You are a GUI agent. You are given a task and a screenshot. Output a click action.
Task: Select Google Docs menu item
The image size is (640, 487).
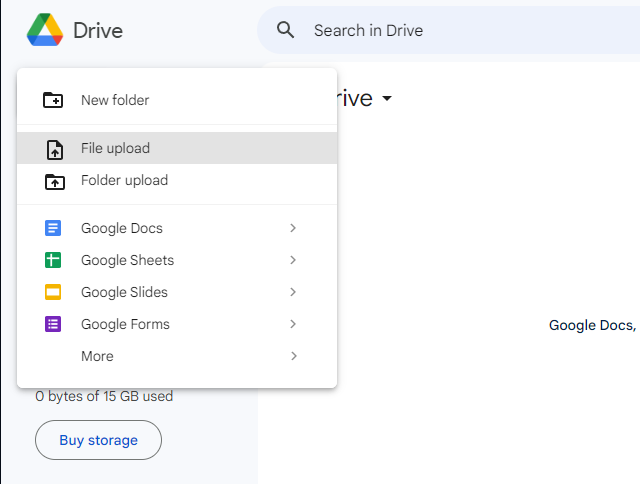pyautogui.click(x=177, y=228)
